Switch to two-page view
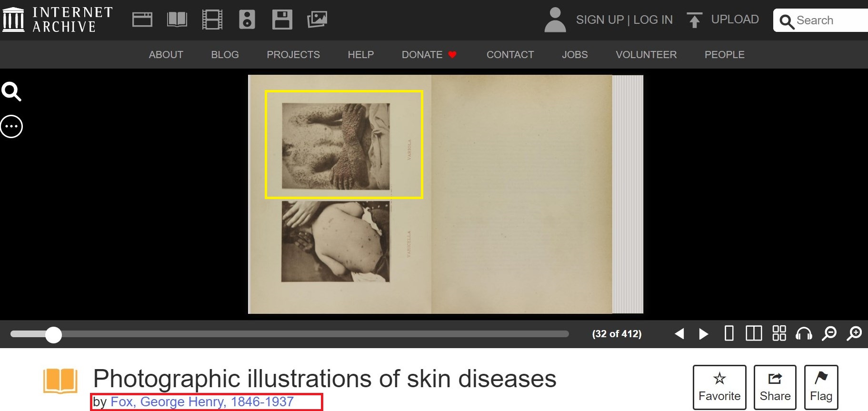 (x=754, y=333)
